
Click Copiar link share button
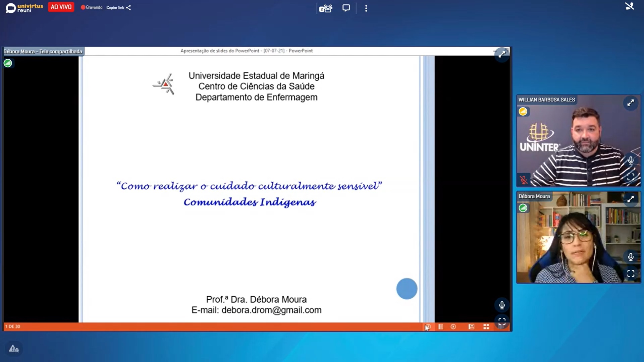(119, 7)
